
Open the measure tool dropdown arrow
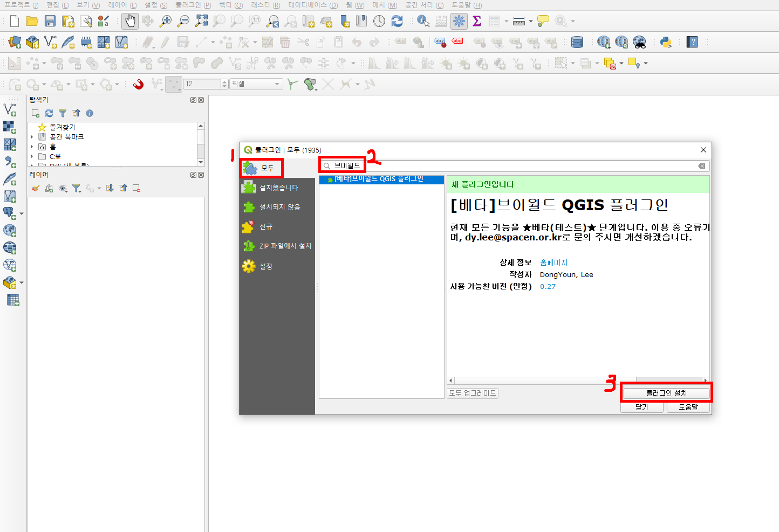pos(531,21)
